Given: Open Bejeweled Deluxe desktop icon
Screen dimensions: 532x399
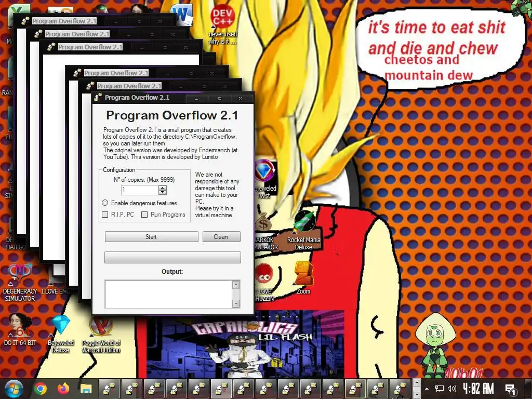Looking at the screenshot, I should (x=60, y=334).
